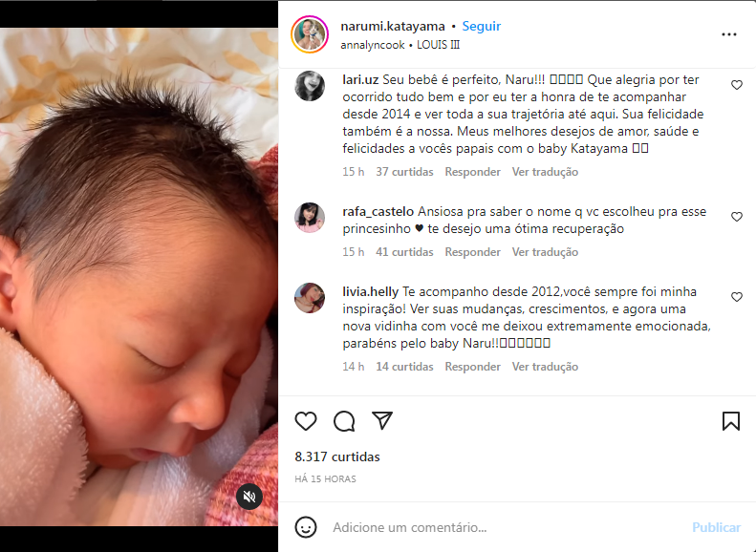The height and width of the screenshot is (552, 756).
Task: Like the post with the heart icon
Action: pyautogui.click(x=306, y=421)
